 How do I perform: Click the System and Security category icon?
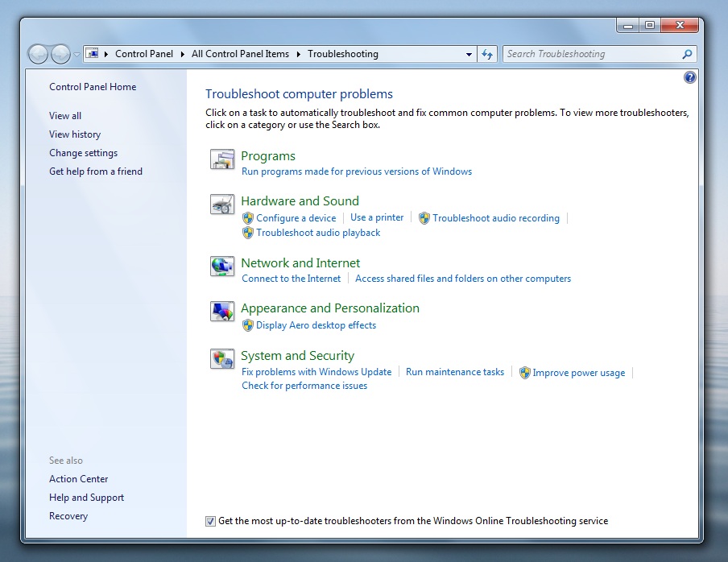click(222, 359)
